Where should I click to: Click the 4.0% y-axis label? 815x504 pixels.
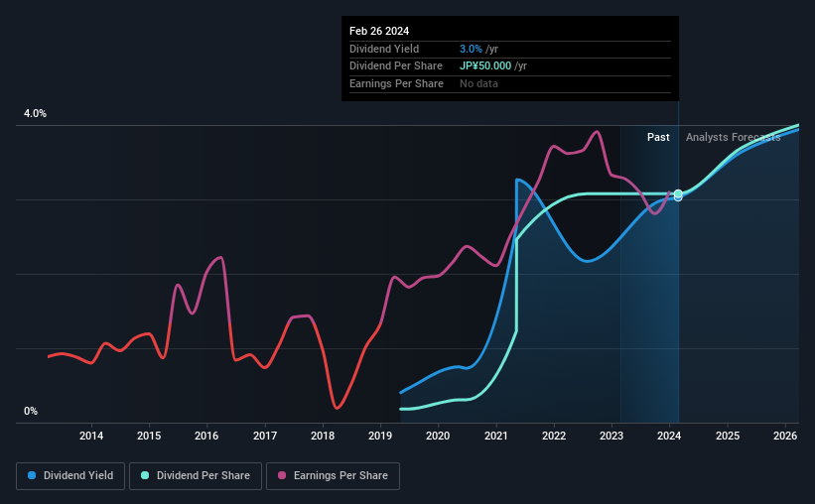(x=35, y=113)
